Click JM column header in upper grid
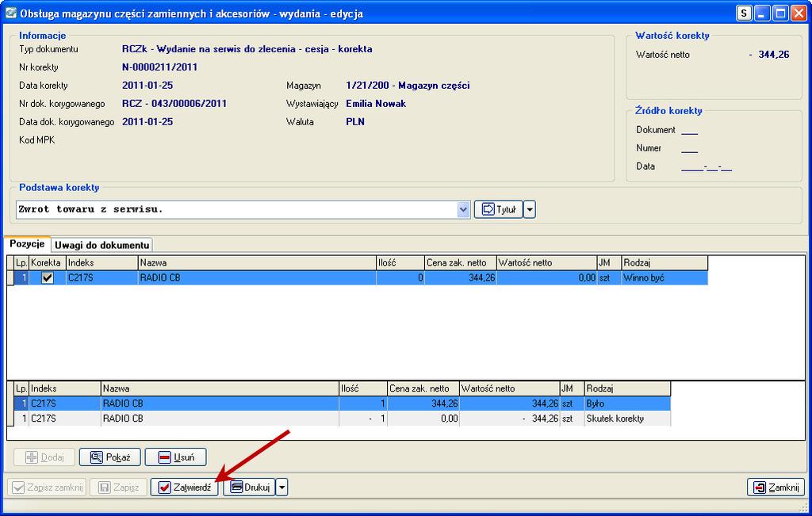This screenshot has width=812, height=516. 609,263
